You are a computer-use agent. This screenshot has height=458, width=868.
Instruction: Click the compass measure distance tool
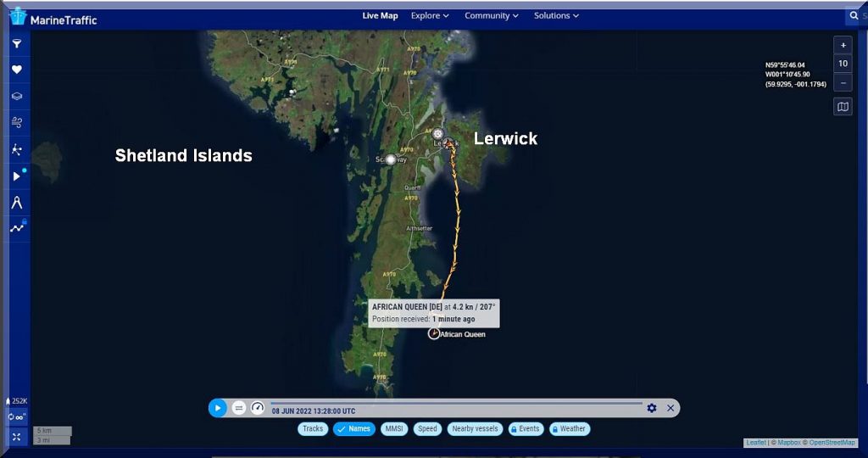[16, 202]
